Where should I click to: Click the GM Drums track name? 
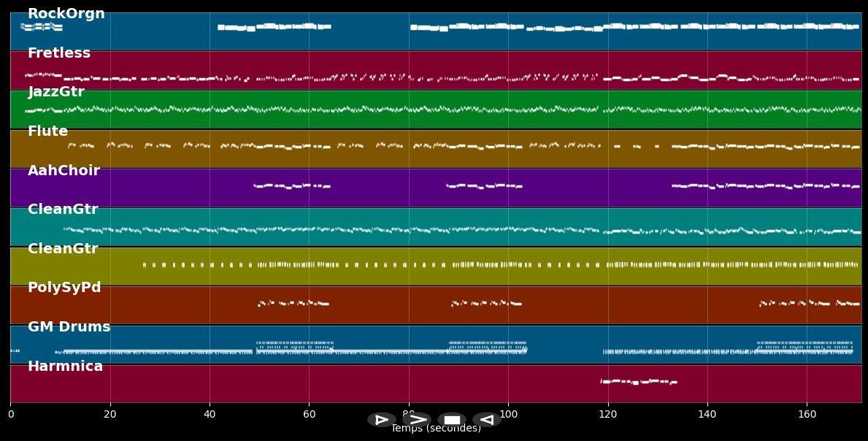pos(69,327)
